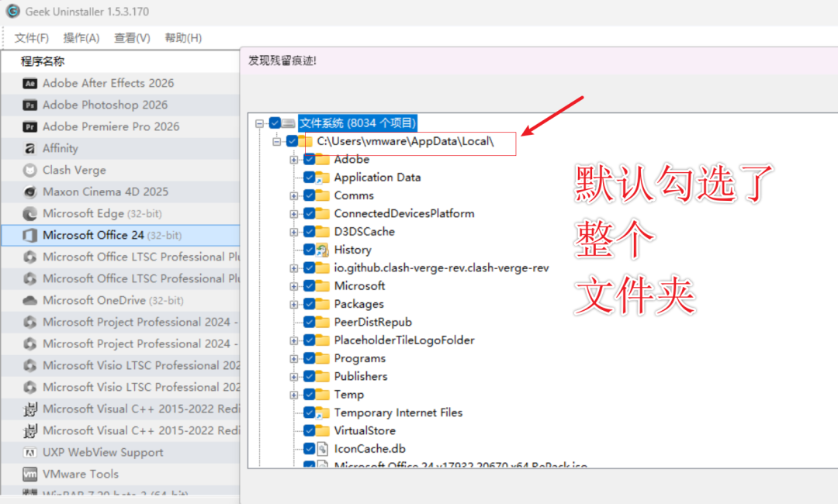This screenshot has height=504, width=838.
Task: Select Microsoft Office 24 (32-bit) row
Action: pyautogui.click(x=121, y=236)
